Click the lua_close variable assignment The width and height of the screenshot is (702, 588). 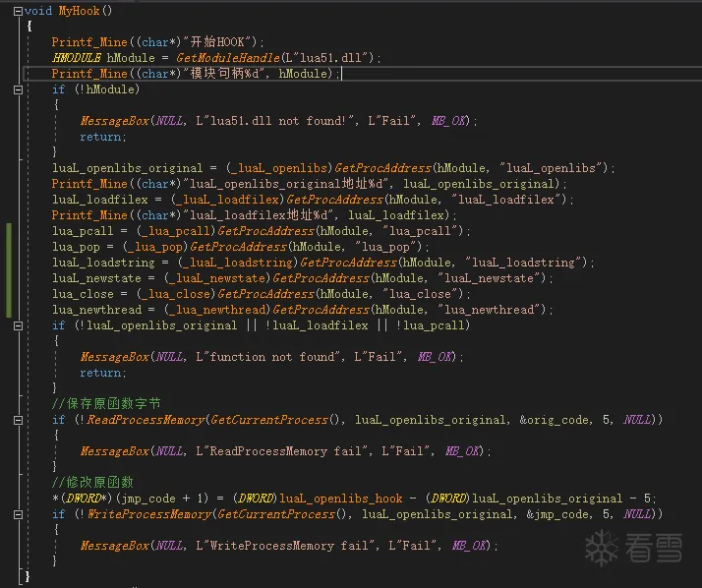tap(83, 294)
